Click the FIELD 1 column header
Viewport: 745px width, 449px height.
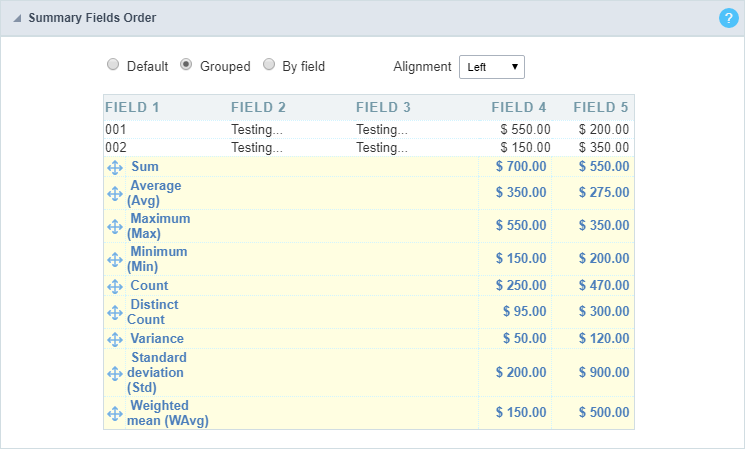pos(132,107)
